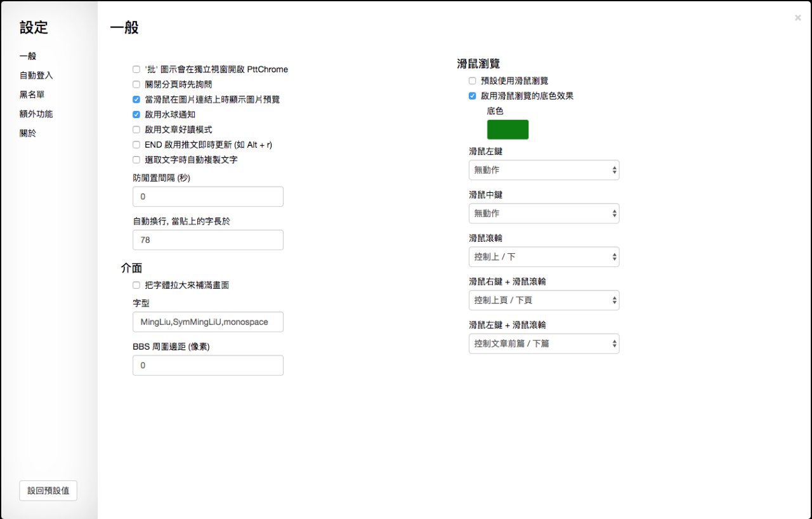This screenshot has width=812, height=519.
Task: Click the 設回預設值 reset button
Action: point(48,490)
